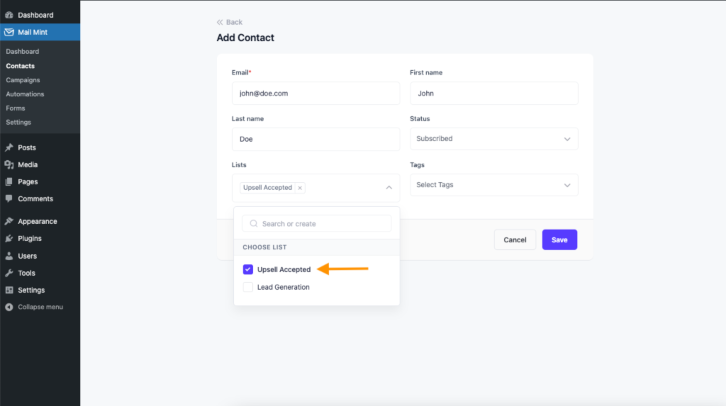Image resolution: width=726 pixels, height=406 pixels.
Task: Collapse the Lists dropdown chevron
Action: [x=389, y=187]
